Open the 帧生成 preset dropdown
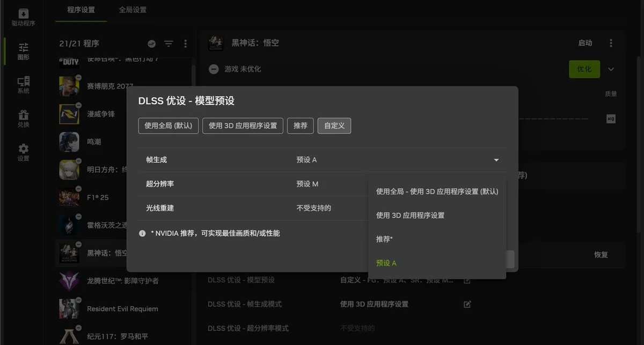 coord(496,160)
